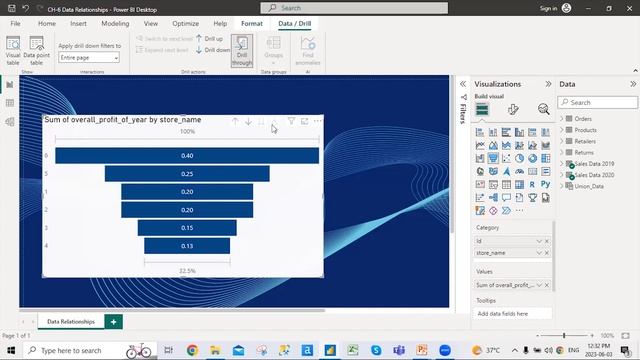Select the R script visual icon

[532, 184]
